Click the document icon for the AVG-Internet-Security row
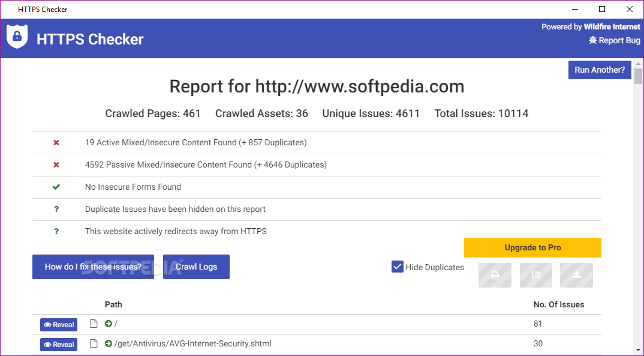The height and width of the screenshot is (356, 644). click(94, 343)
